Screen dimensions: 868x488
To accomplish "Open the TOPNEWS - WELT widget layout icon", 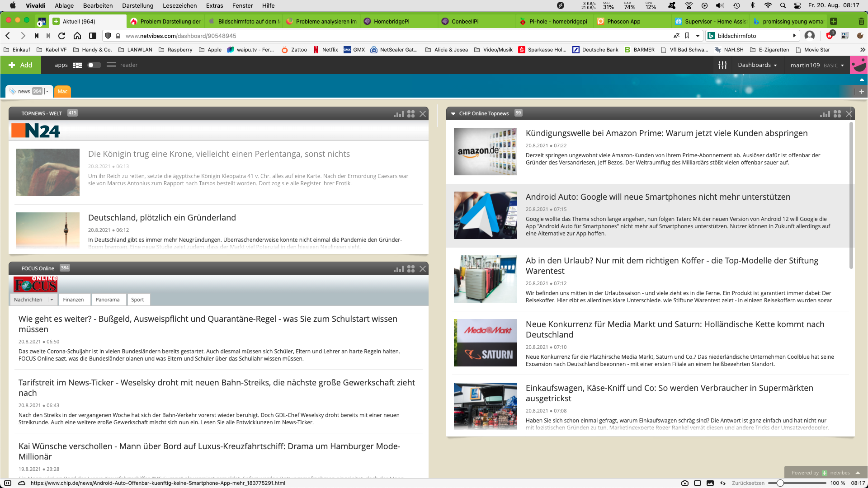I will [x=410, y=114].
